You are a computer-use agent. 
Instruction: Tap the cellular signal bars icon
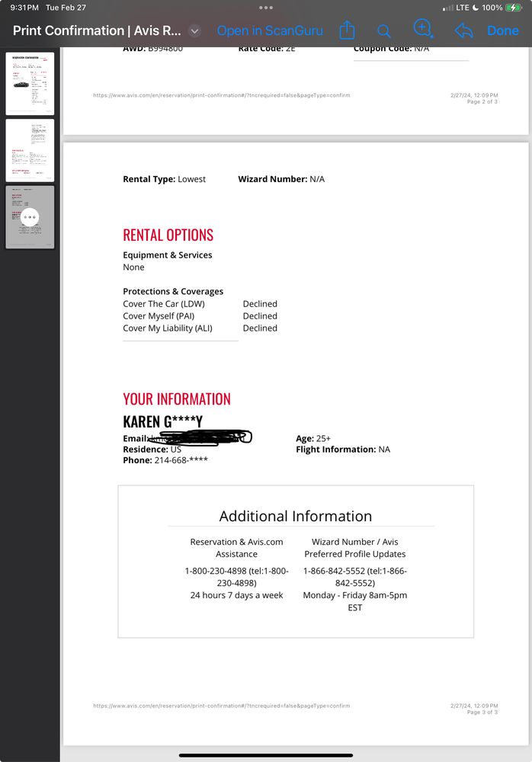tap(448, 8)
